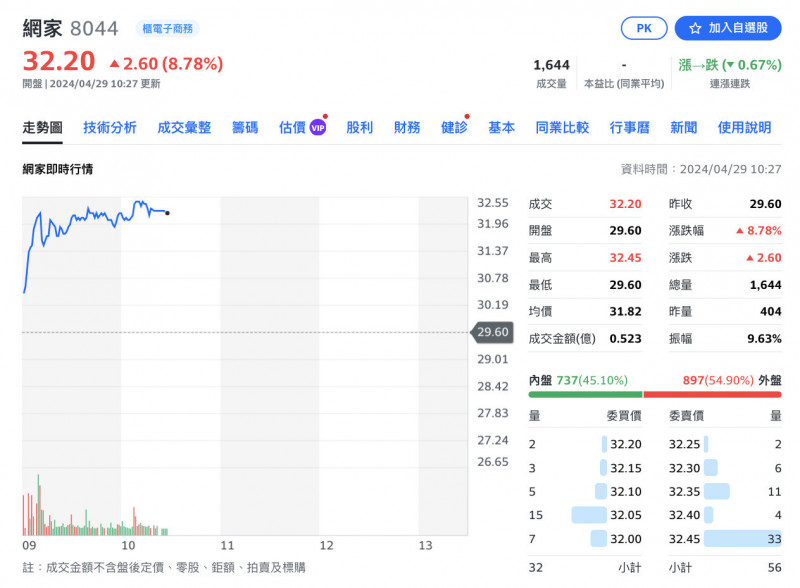Click the bid volume bar for 32.05
The height and width of the screenshot is (588, 800).
pyautogui.click(x=589, y=515)
